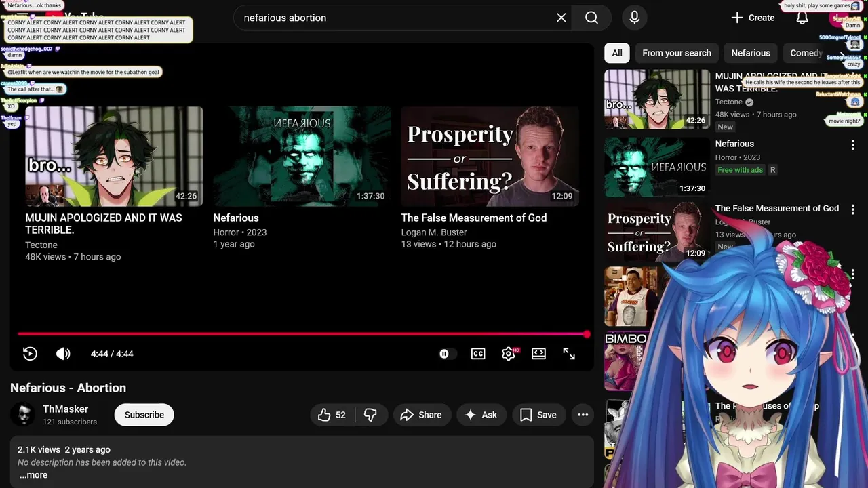The width and height of the screenshot is (868, 488).
Task: Play end-screen MUJIN APOLOGIZED thumbnail
Action: point(114,156)
